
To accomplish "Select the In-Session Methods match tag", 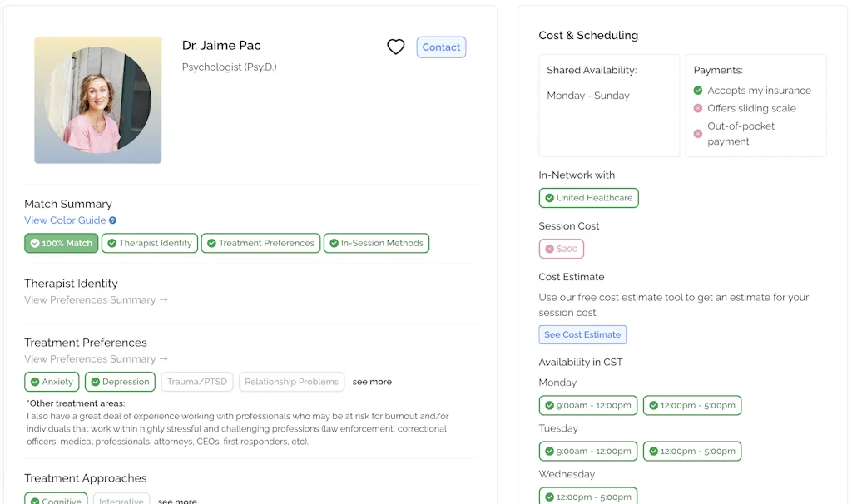I will tap(376, 243).
